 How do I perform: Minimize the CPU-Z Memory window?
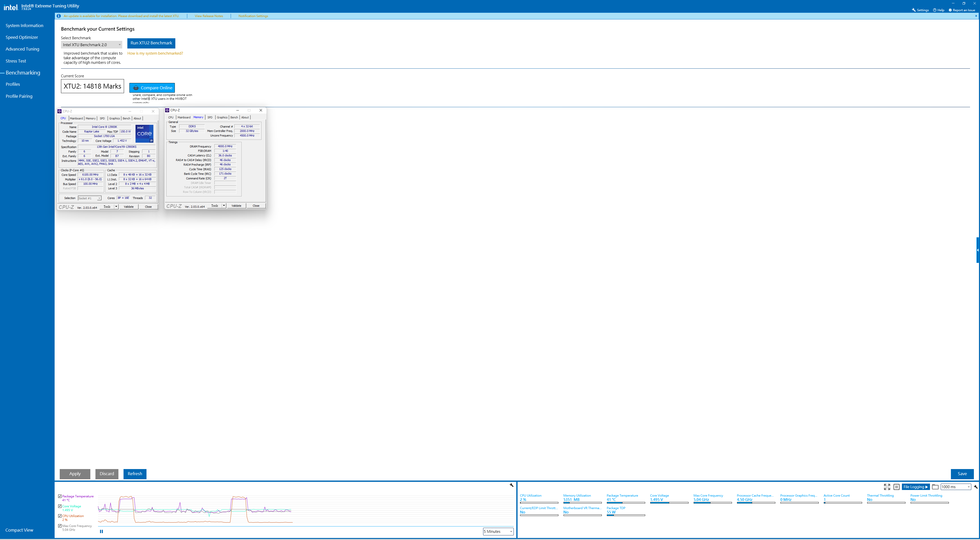point(237,110)
